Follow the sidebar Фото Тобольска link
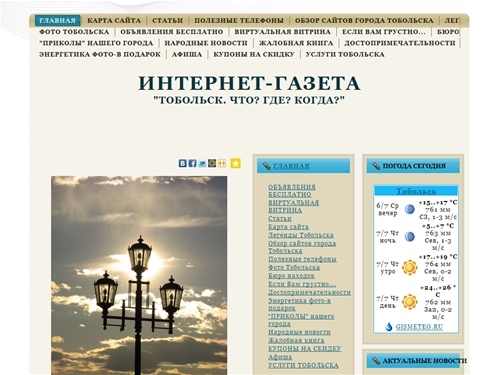This screenshot has width=500, height=375. (294, 267)
